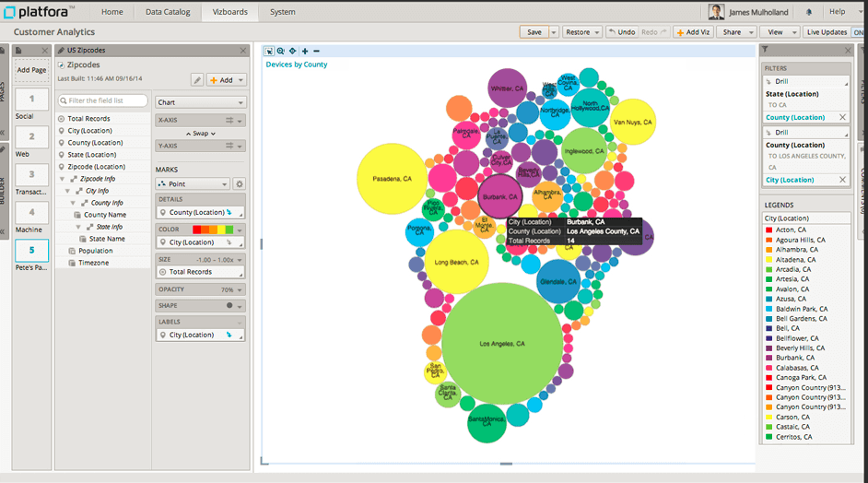This screenshot has width=868, height=483.
Task: Open the Point marks dropdown
Action: click(x=192, y=184)
